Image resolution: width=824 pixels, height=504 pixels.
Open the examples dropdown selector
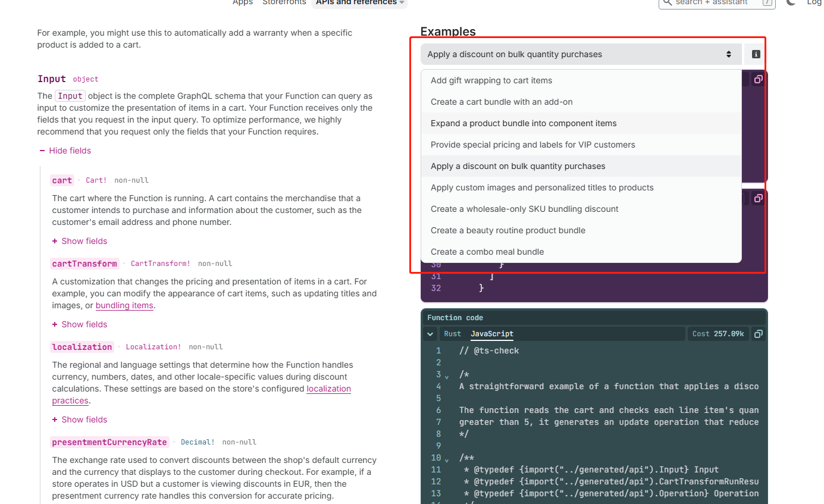581,54
